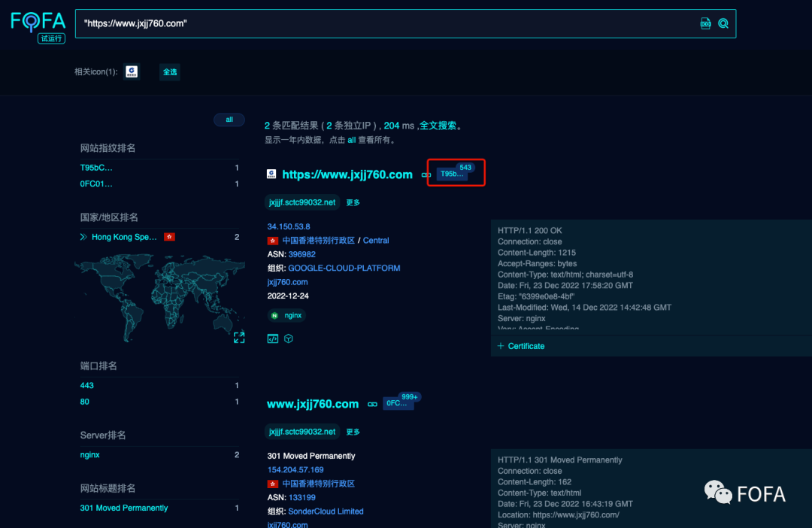Expand the Certificate section
Viewport: 812px width, 528px height.
click(521, 346)
